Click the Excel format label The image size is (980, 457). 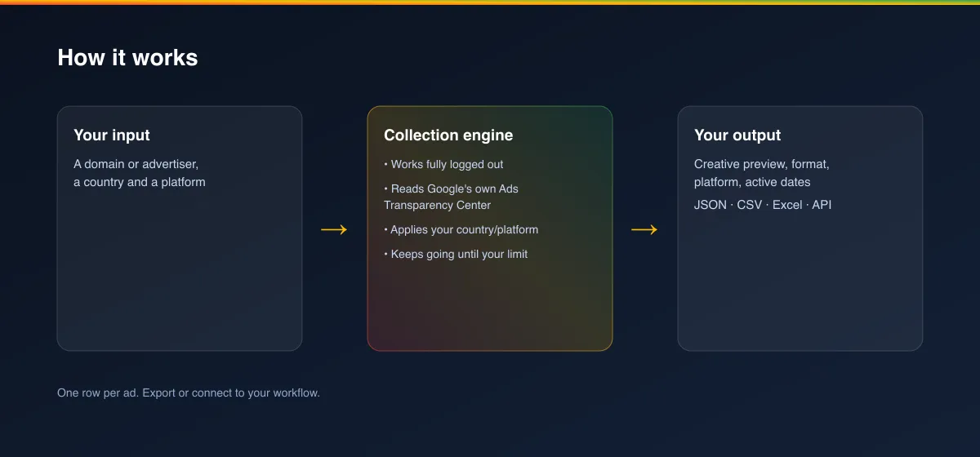coord(787,205)
